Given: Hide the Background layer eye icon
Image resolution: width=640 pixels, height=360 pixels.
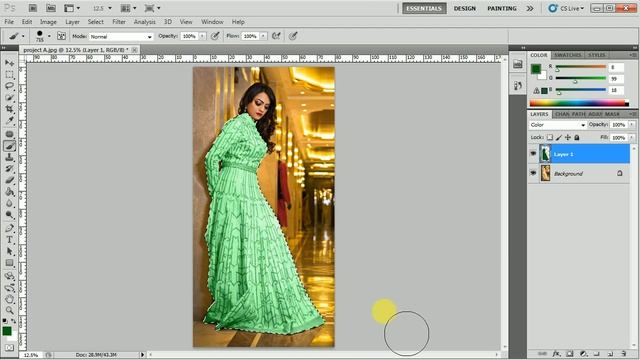Looking at the screenshot, I should click(x=533, y=173).
